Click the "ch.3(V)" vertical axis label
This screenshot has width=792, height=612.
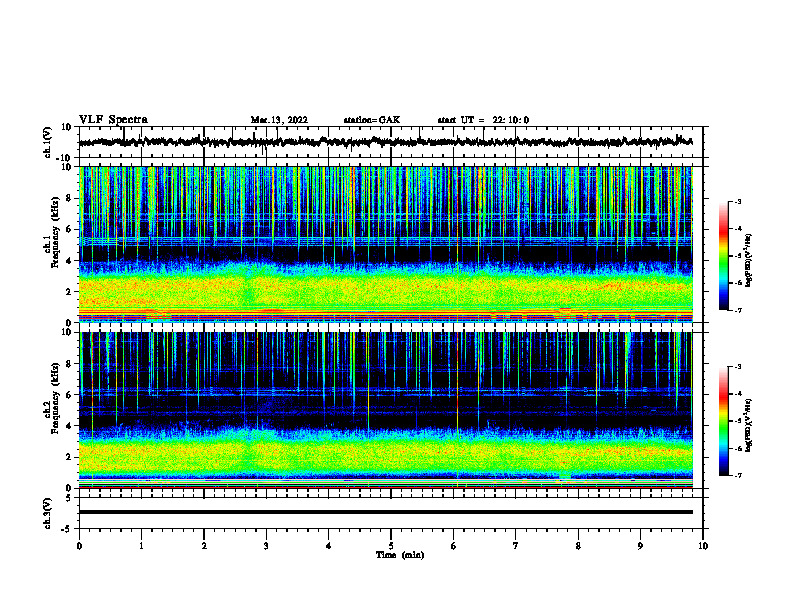47,514
